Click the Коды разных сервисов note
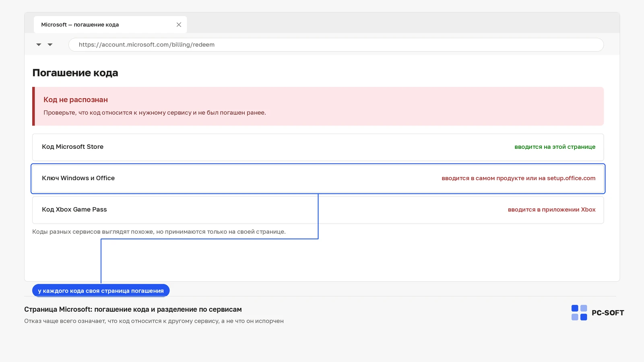This screenshot has width=644, height=362. [x=159, y=232]
